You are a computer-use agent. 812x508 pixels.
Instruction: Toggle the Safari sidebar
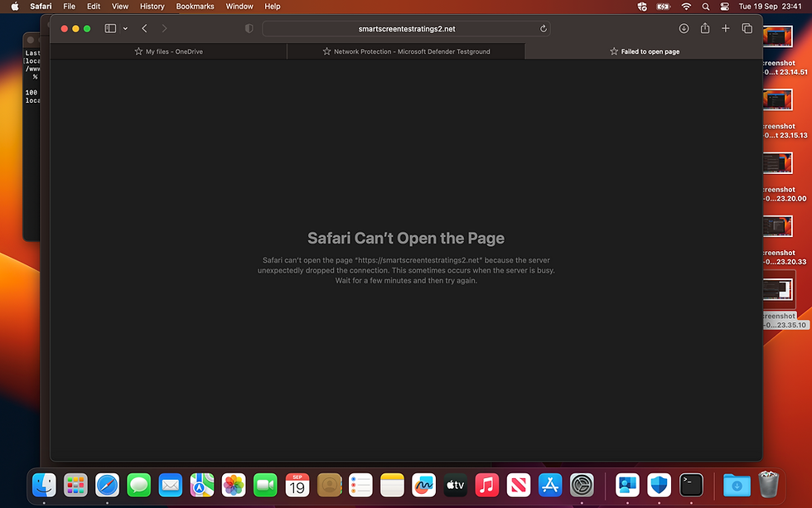coord(110,28)
